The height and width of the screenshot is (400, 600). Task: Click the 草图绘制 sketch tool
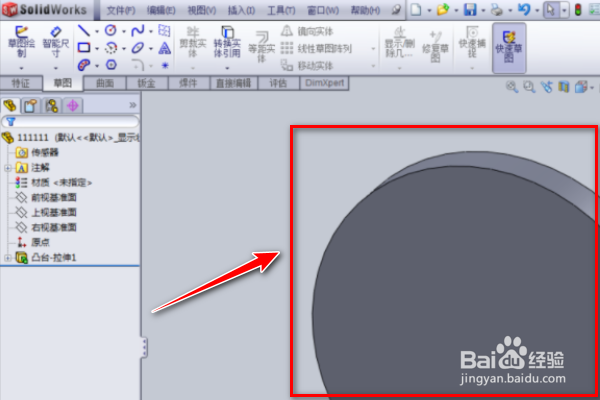[21, 41]
